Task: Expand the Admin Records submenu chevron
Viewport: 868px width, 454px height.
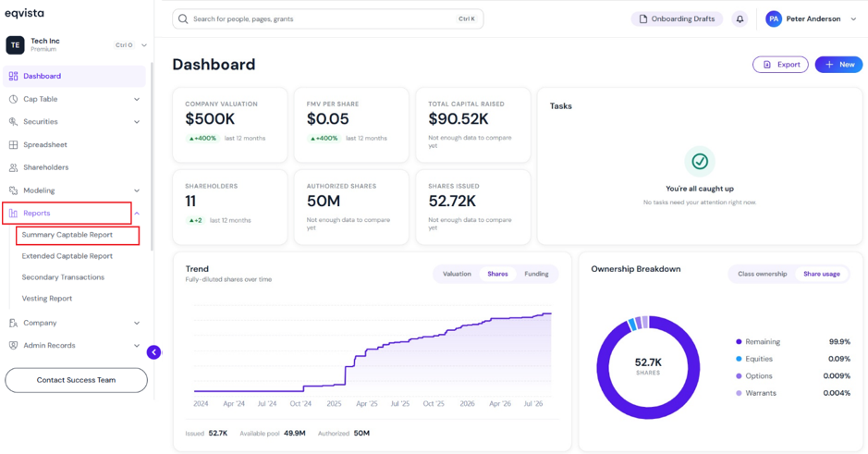Action: tap(137, 346)
